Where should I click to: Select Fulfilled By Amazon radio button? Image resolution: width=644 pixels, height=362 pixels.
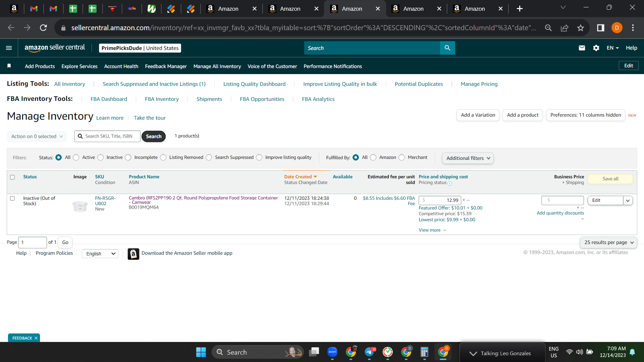click(373, 158)
